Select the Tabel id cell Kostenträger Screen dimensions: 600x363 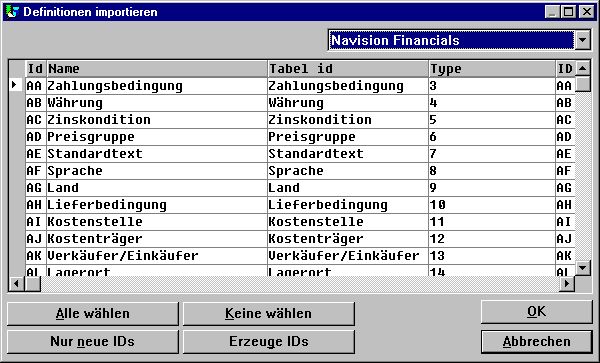point(348,239)
